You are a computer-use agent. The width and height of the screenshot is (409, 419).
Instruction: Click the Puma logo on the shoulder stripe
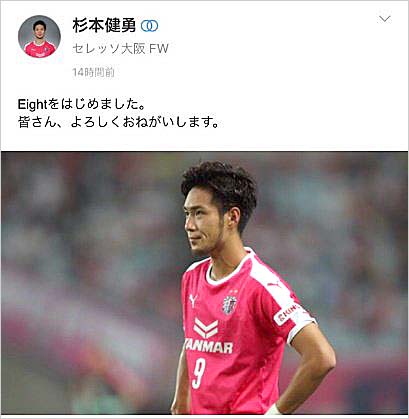(273, 284)
